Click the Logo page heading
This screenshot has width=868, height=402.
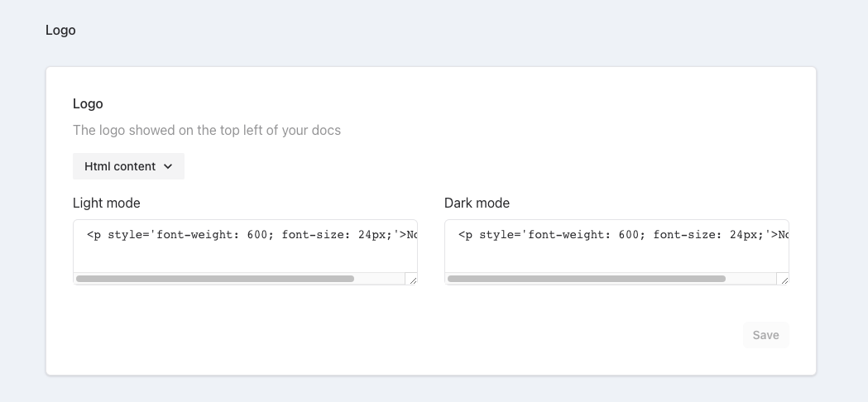click(60, 31)
